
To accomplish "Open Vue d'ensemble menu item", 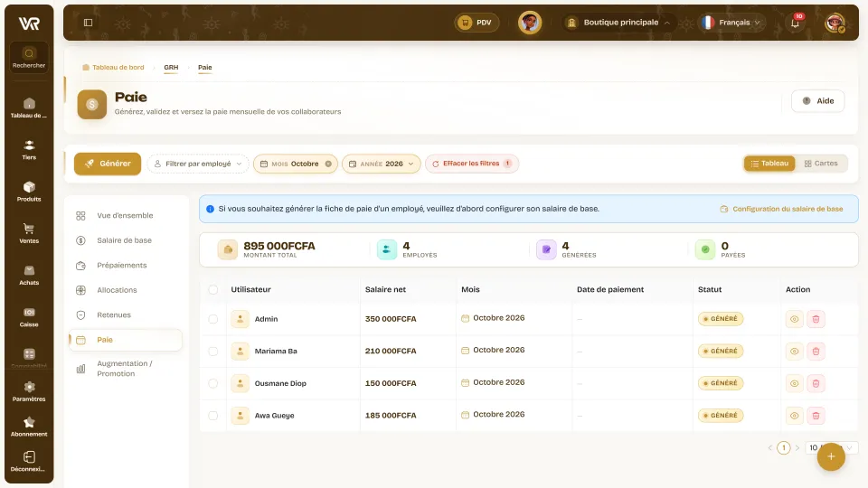I will [x=125, y=215].
